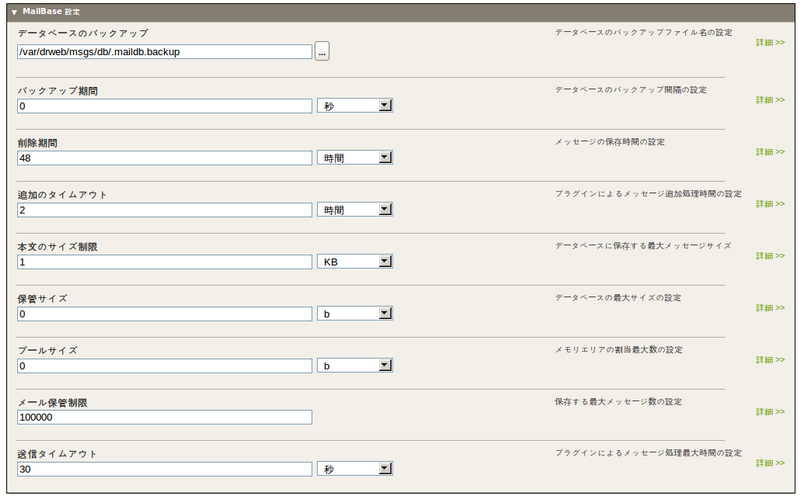Open the 本文のサイズ制限 KB unit dropdown

(355, 262)
